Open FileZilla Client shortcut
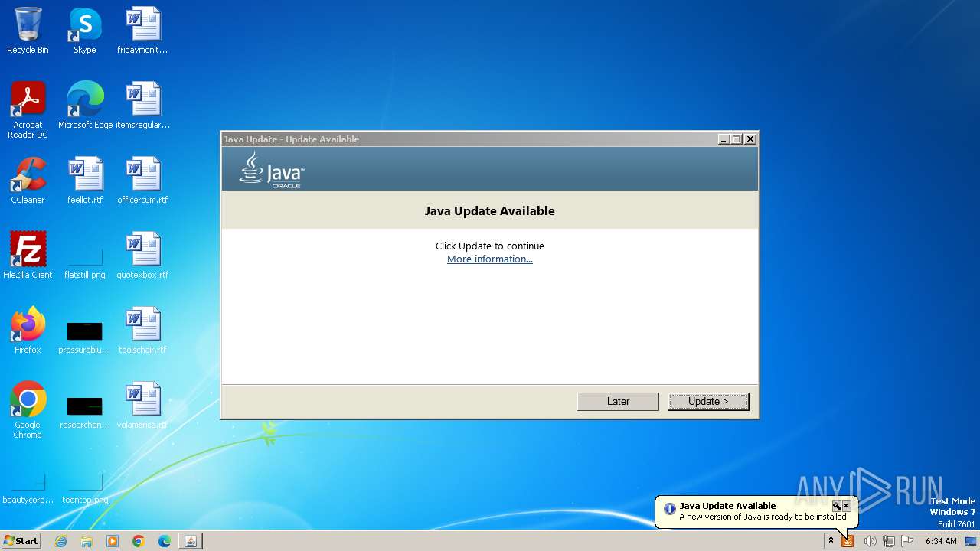The height and width of the screenshot is (551, 980). click(x=28, y=256)
